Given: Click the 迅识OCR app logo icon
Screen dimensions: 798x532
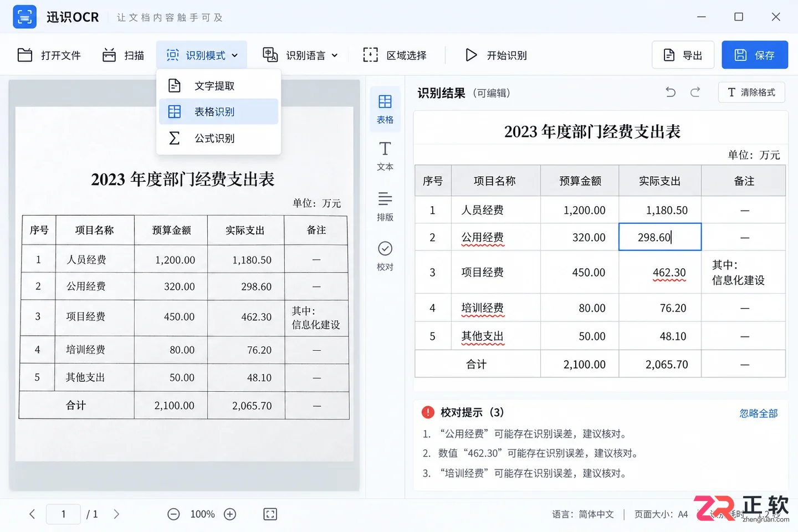Looking at the screenshot, I should point(24,17).
